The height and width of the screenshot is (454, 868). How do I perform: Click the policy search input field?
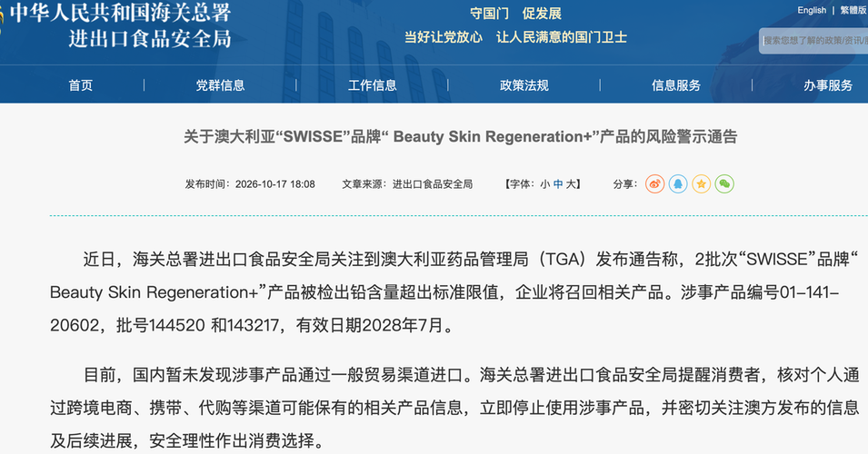[813, 41]
